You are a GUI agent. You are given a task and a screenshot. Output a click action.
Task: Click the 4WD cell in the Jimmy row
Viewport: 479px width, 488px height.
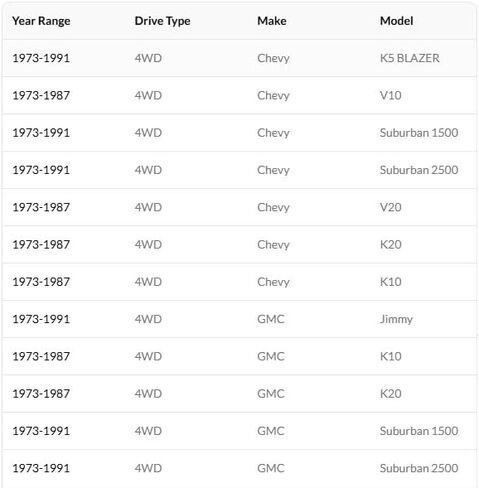coord(148,319)
